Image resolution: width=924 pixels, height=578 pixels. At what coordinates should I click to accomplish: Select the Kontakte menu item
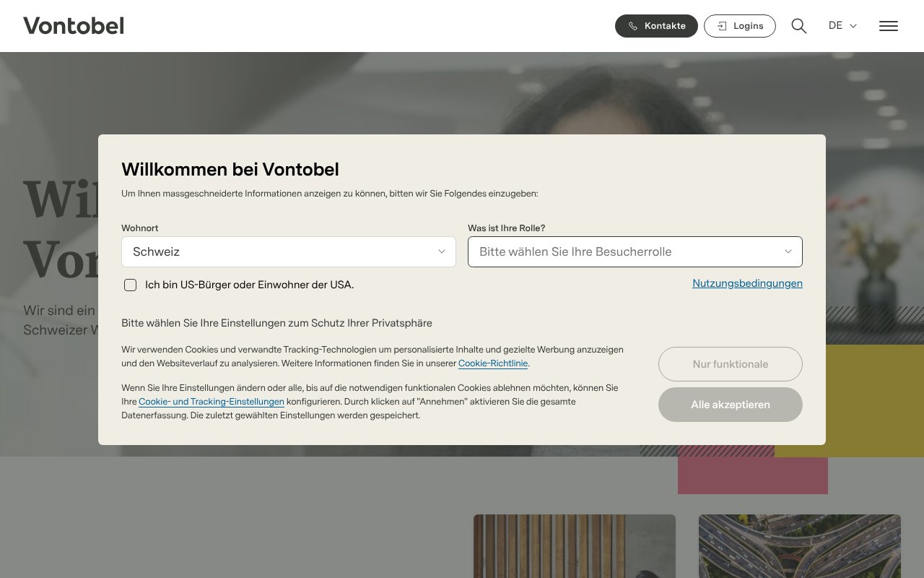click(x=656, y=25)
